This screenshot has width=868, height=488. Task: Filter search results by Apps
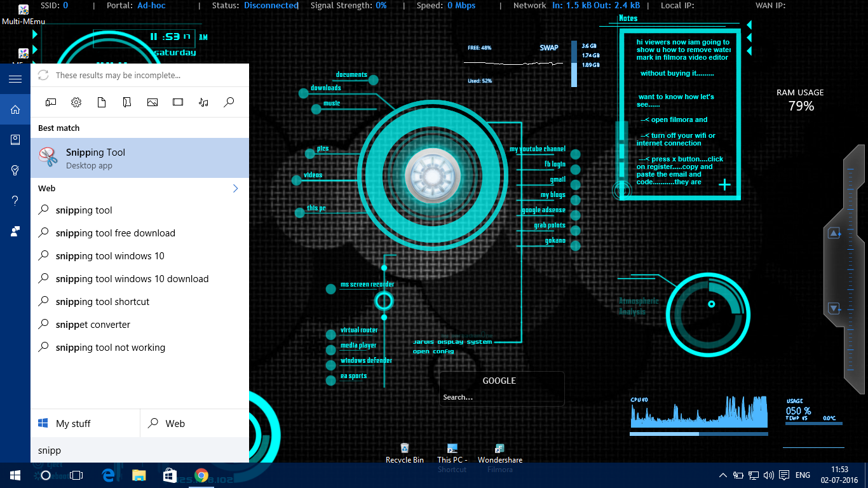pos(51,102)
